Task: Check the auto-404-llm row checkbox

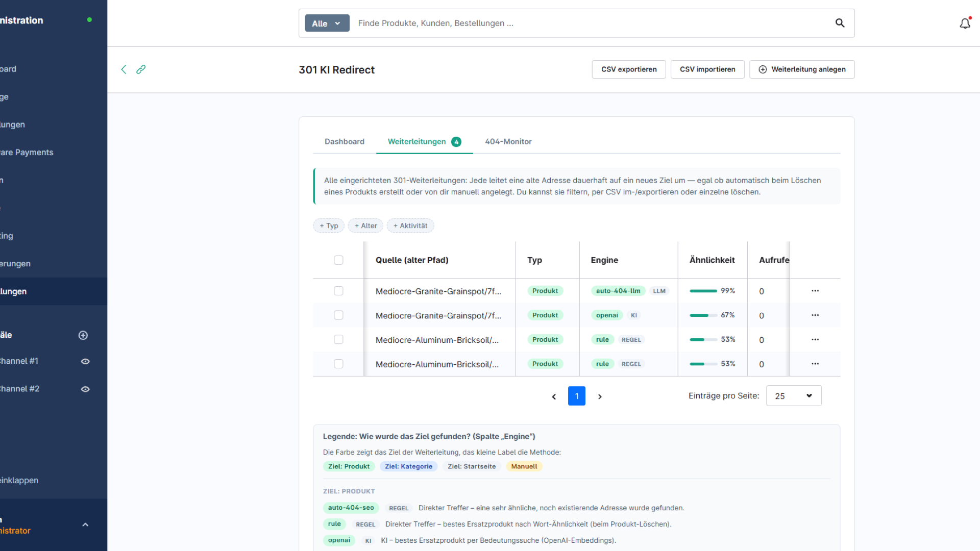Action: click(x=338, y=291)
